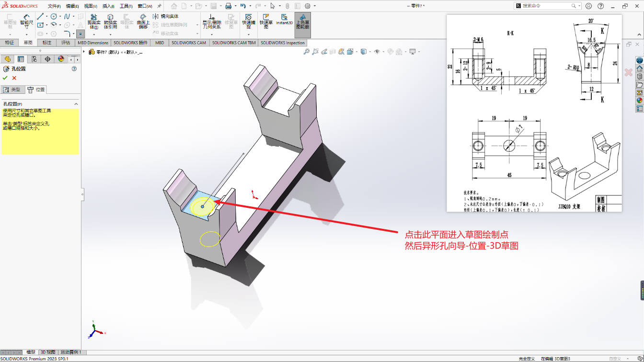Open the 编辑(E) menu

tap(72, 6)
